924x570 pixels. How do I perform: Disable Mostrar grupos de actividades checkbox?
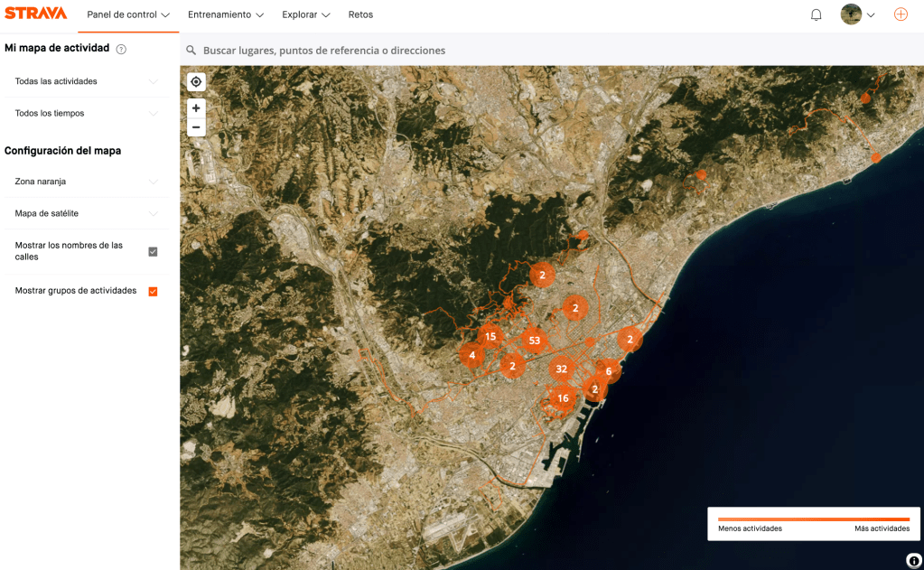(153, 291)
